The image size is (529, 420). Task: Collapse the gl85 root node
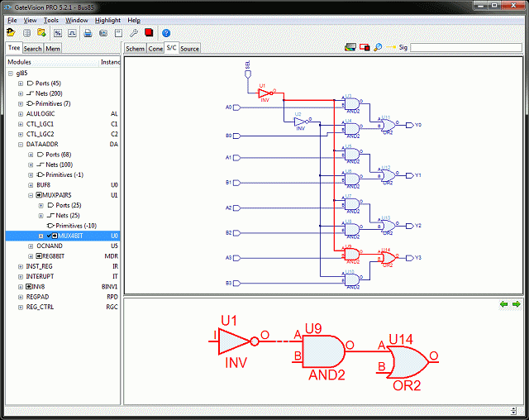tap(11, 74)
